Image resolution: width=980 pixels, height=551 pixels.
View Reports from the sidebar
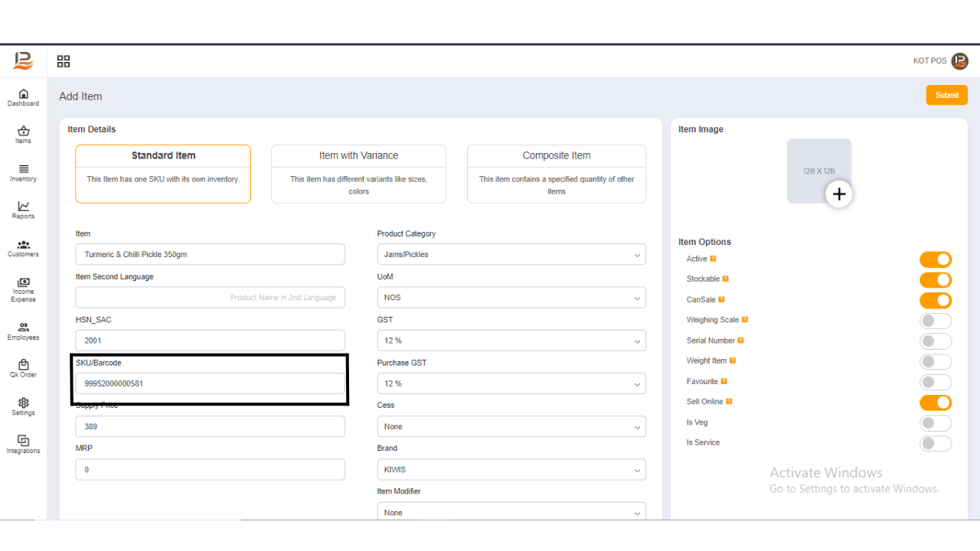click(x=23, y=208)
